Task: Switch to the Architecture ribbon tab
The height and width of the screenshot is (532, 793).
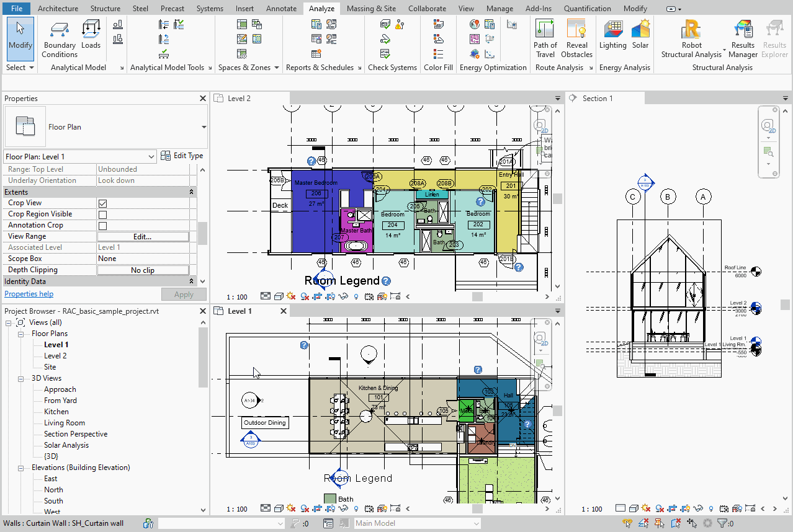Action: (x=58, y=8)
